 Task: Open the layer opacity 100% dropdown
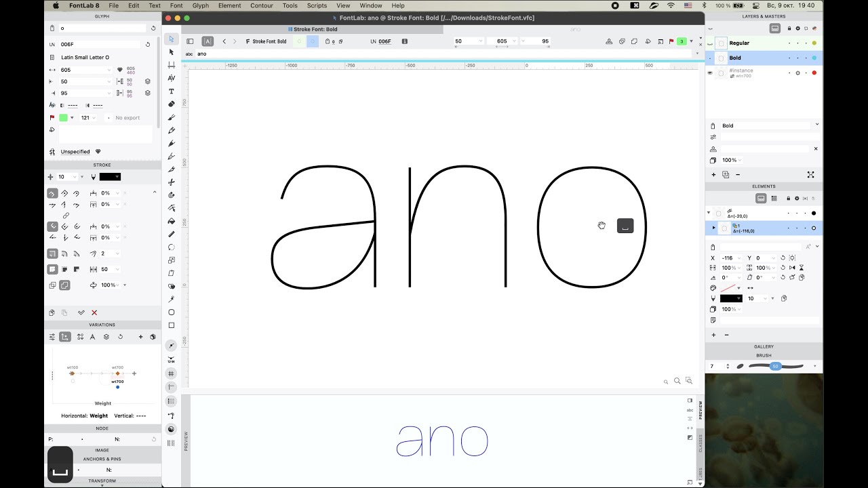click(x=740, y=161)
